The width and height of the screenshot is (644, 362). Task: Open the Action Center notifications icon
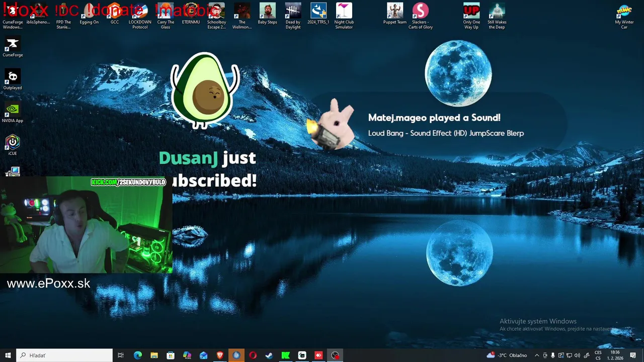coord(633,355)
